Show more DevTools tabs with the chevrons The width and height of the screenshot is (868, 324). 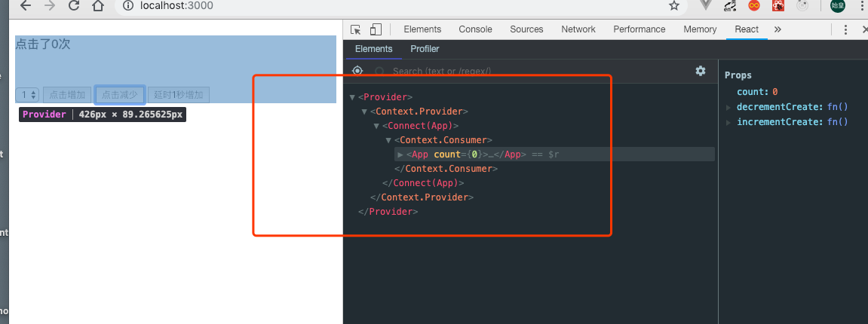click(x=778, y=29)
